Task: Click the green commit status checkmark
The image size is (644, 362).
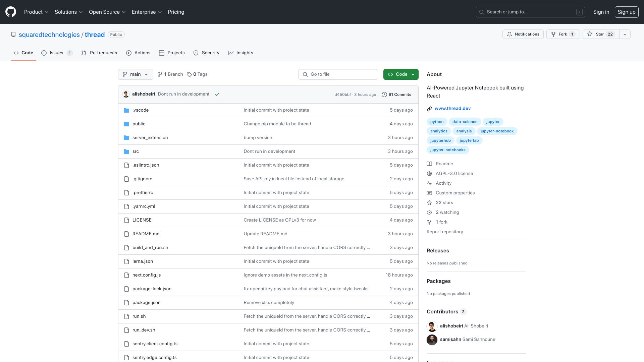Action: [x=217, y=95]
